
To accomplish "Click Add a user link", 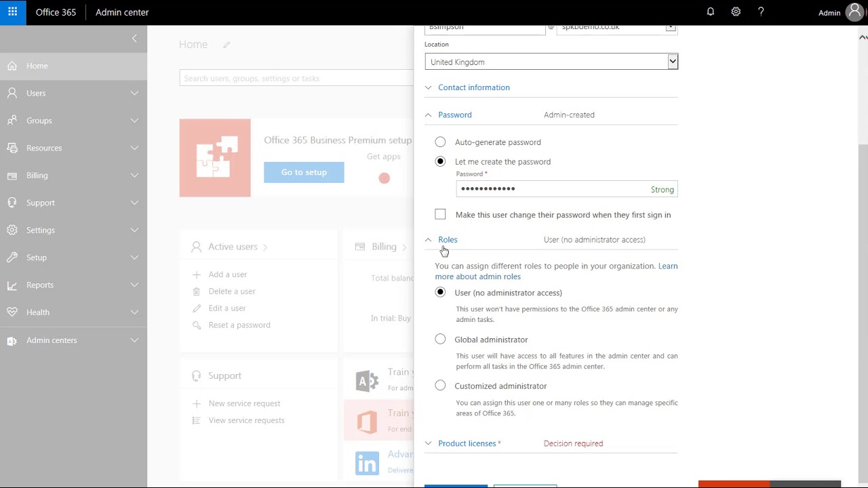I will coord(228,274).
